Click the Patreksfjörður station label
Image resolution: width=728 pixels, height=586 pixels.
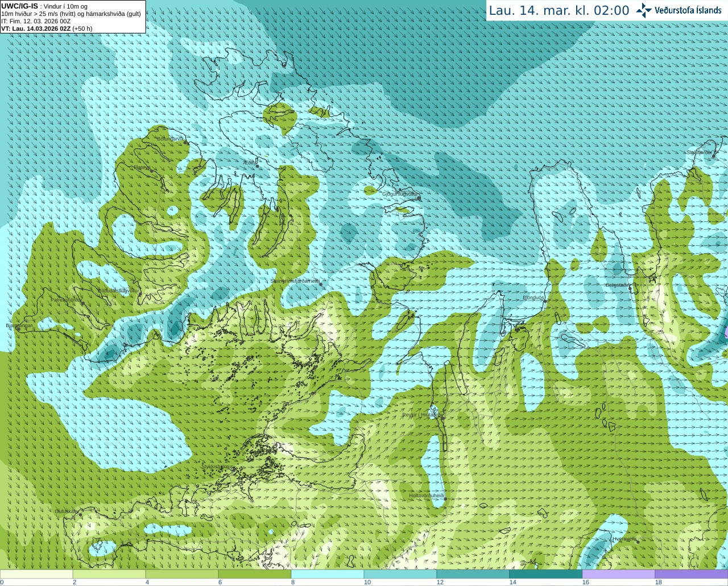click(x=66, y=299)
